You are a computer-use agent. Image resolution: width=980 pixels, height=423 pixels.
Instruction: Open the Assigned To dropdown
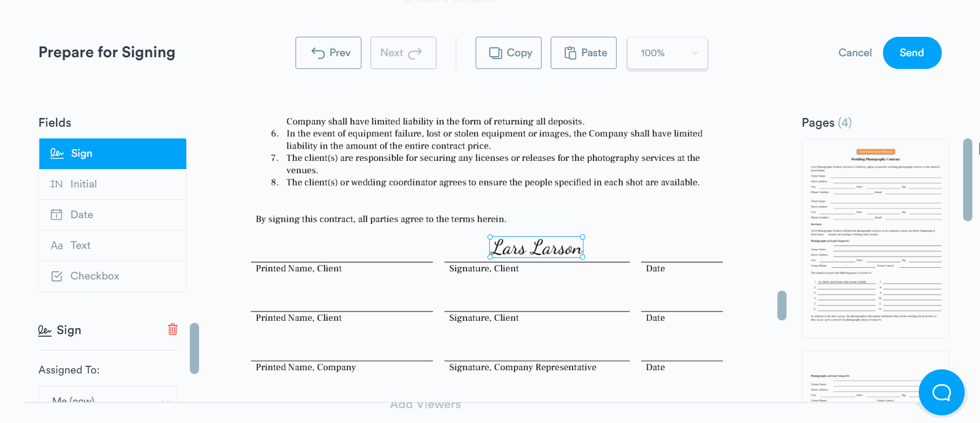click(108, 394)
